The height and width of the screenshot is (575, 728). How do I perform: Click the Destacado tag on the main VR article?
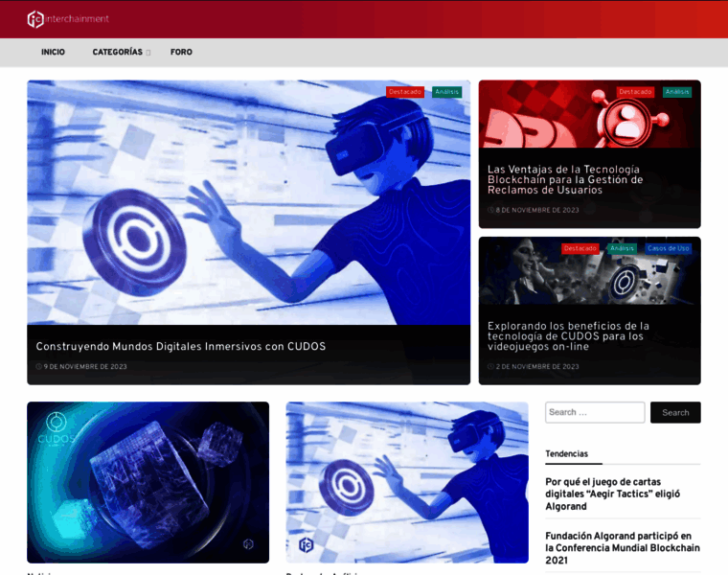tap(405, 92)
